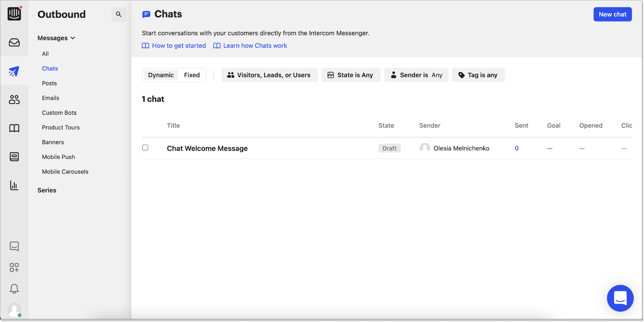Screen dimensions: 644x322
Task: Click the Title column header
Action: tap(173, 126)
